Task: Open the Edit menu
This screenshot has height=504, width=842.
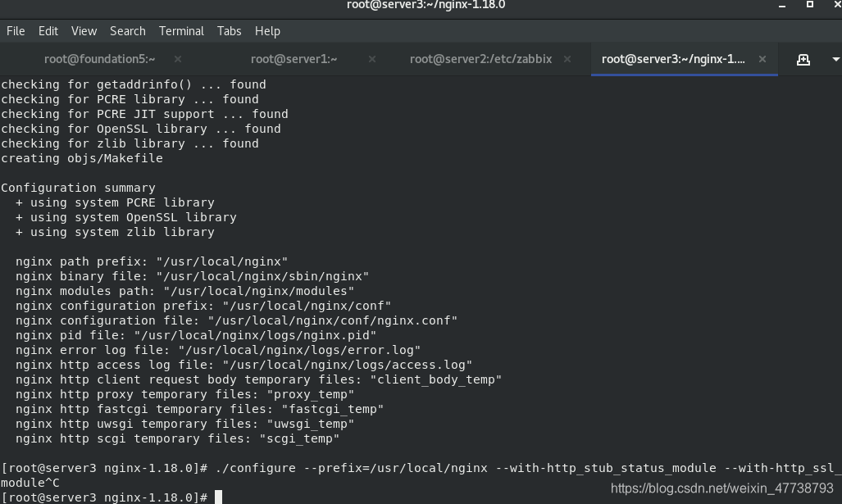Action: click(x=48, y=31)
